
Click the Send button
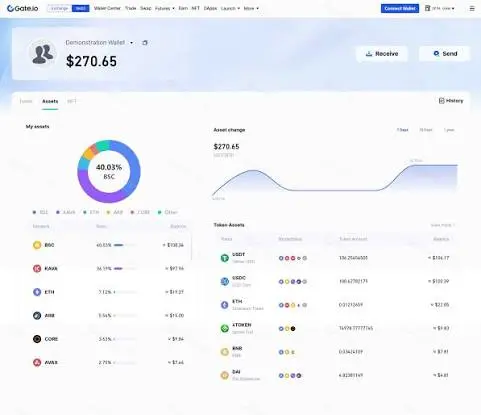pyautogui.click(x=444, y=54)
